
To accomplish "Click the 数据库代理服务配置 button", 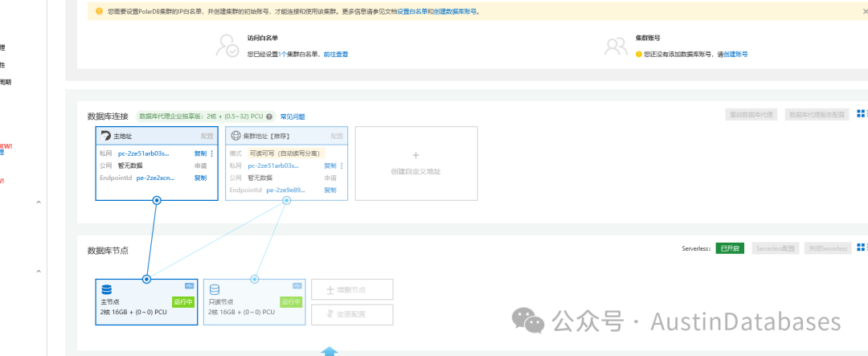I will coord(817,115).
